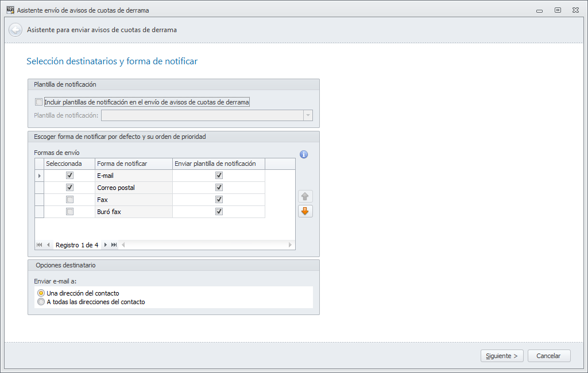Click the Cancelar button
Image resolution: width=588 pixels, height=373 pixels.
coord(548,356)
